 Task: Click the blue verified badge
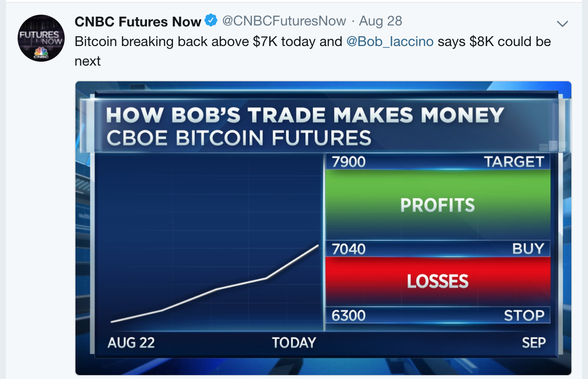(x=211, y=21)
